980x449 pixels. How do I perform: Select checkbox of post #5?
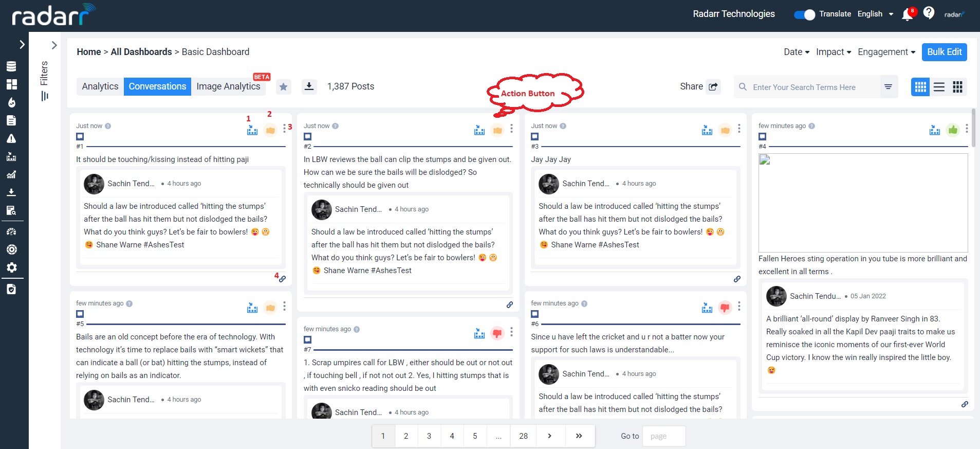(x=80, y=314)
